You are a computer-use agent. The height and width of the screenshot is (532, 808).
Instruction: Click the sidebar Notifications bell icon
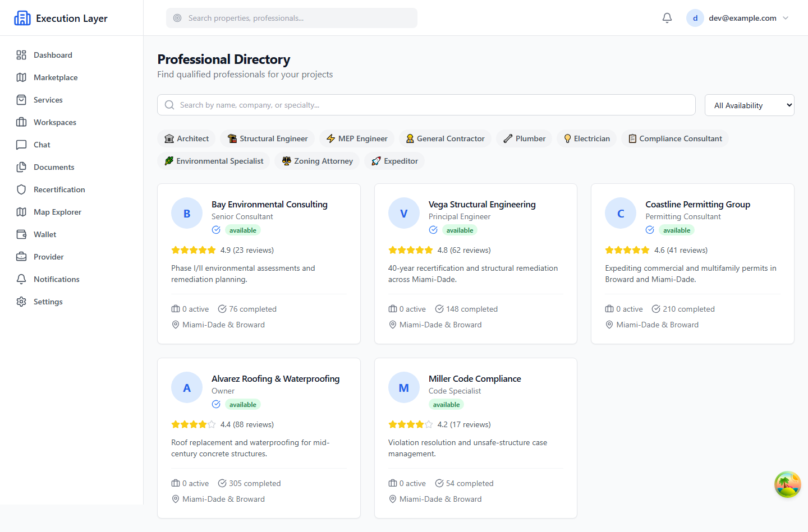coord(21,279)
